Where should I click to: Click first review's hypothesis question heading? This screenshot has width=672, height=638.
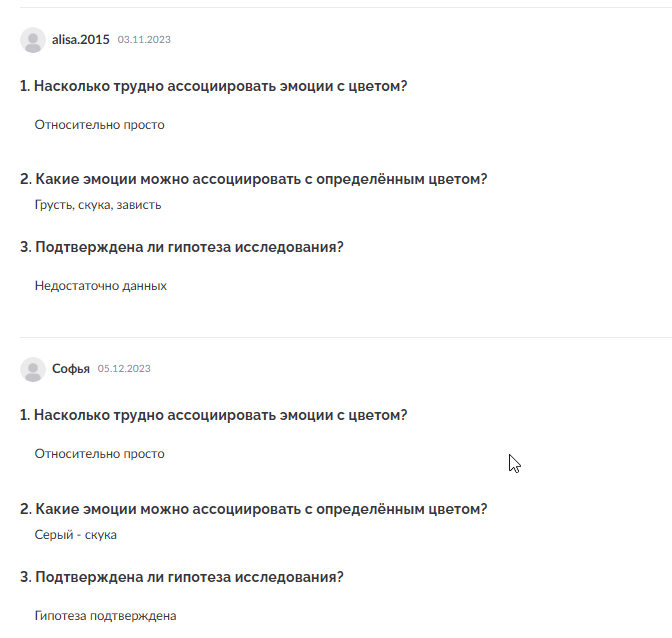click(182, 247)
